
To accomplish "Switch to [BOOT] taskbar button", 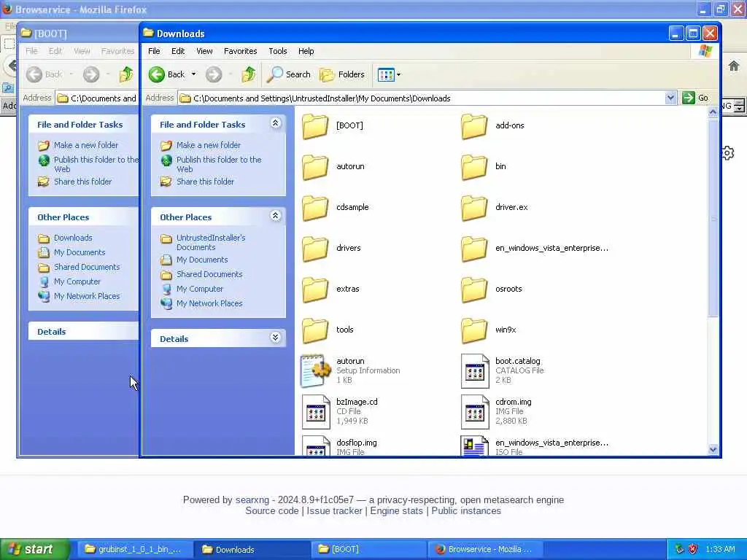I will 368,550.
